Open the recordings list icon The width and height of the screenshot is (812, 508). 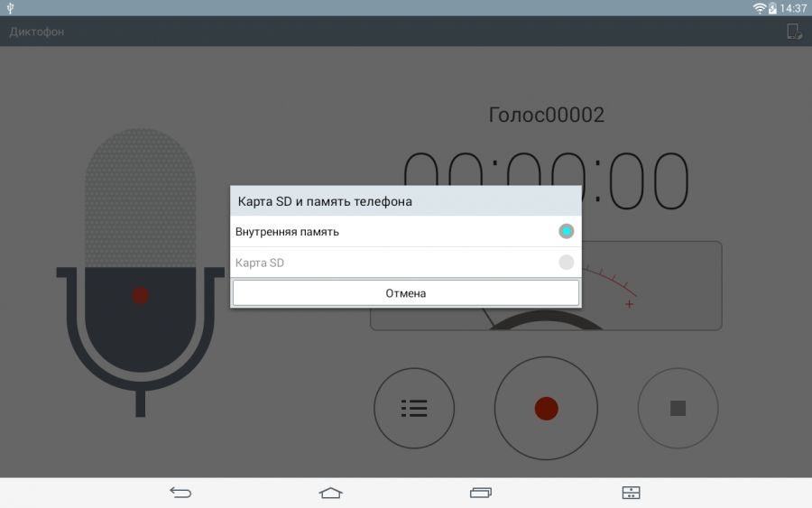[x=414, y=408]
